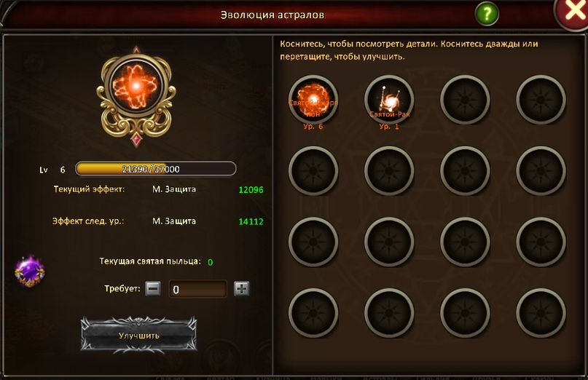Select the first empty slot in second row
Image resolution: width=588 pixels, height=380 pixels.
click(x=313, y=171)
